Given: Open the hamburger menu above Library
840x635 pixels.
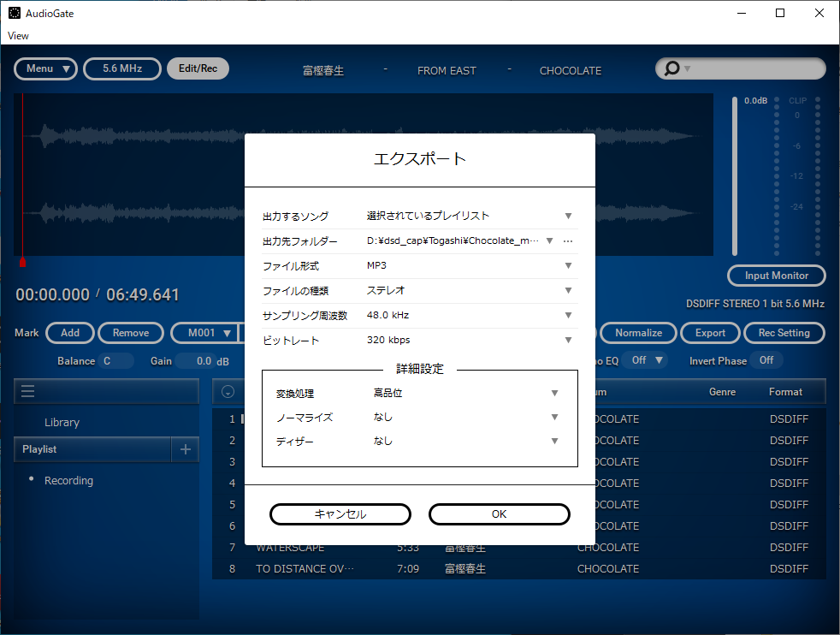Looking at the screenshot, I should tap(28, 391).
